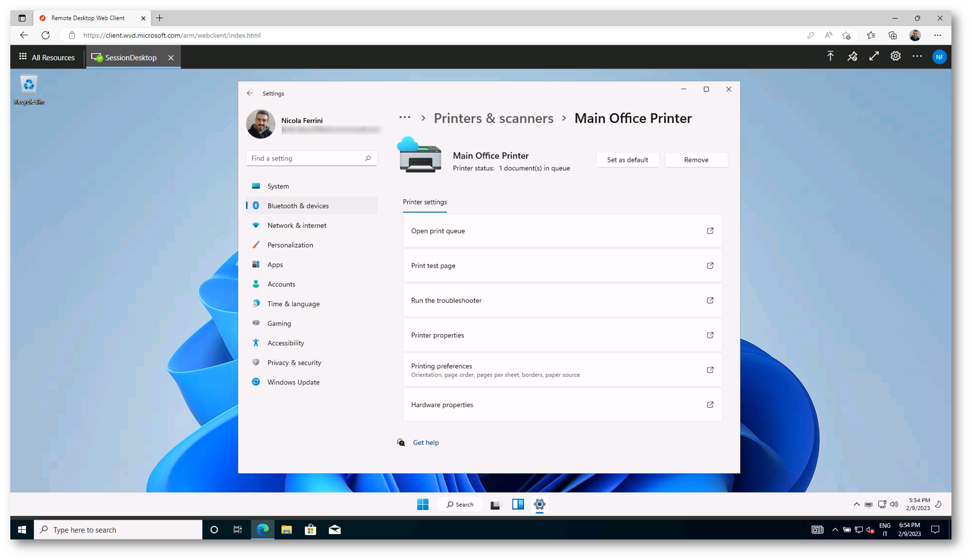This screenshot has height=560, width=972.
Task: Open Gaming settings
Action: [x=312, y=323]
